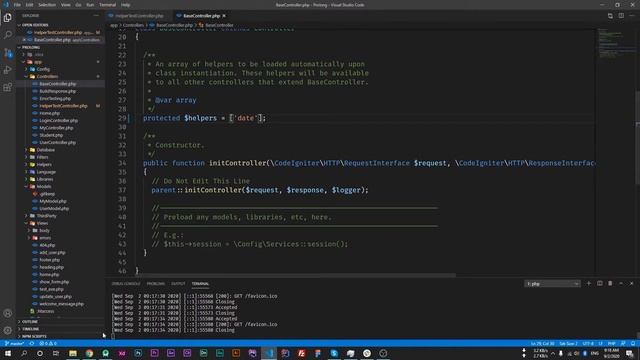The height and width of the screenshot is (360, 640).
Task: Switch to the Debug Console panel tab
Action: [x=126, y=284]
